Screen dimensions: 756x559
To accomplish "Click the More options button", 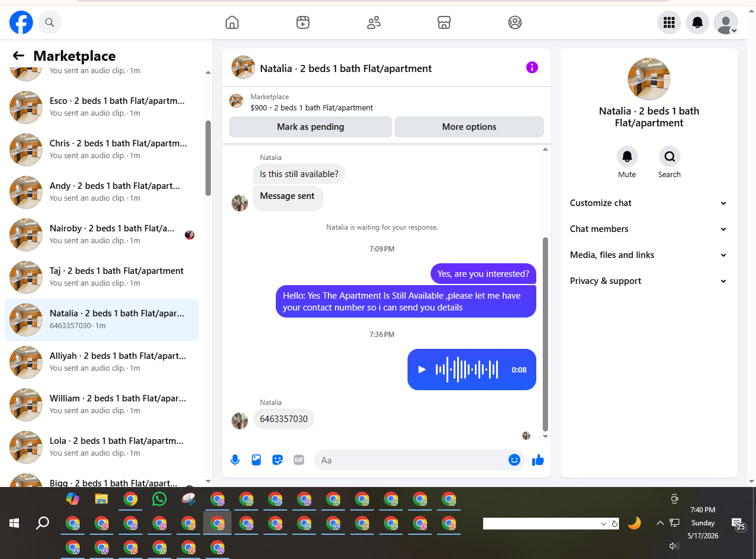I will (x=469, y=127).
